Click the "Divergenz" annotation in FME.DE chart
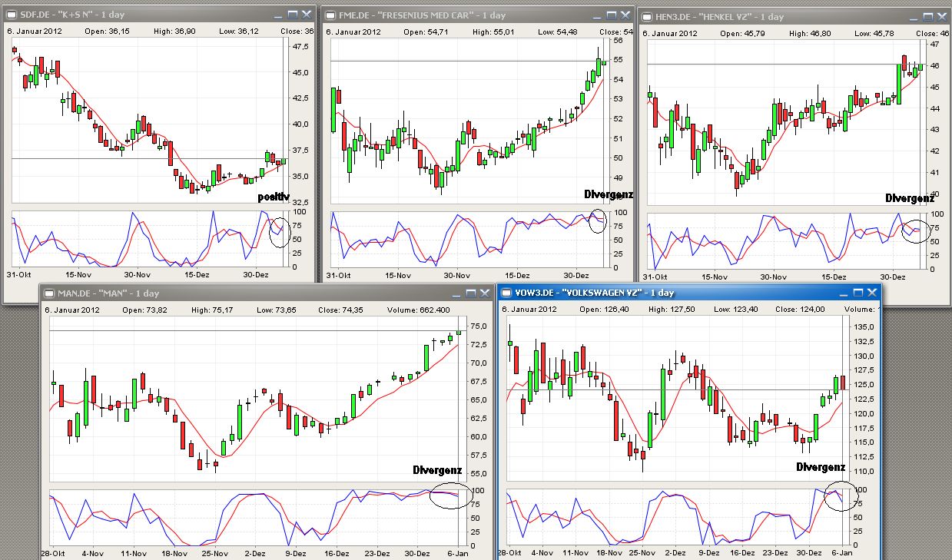Viewport: 952px width, 560px height. [609, 194]
